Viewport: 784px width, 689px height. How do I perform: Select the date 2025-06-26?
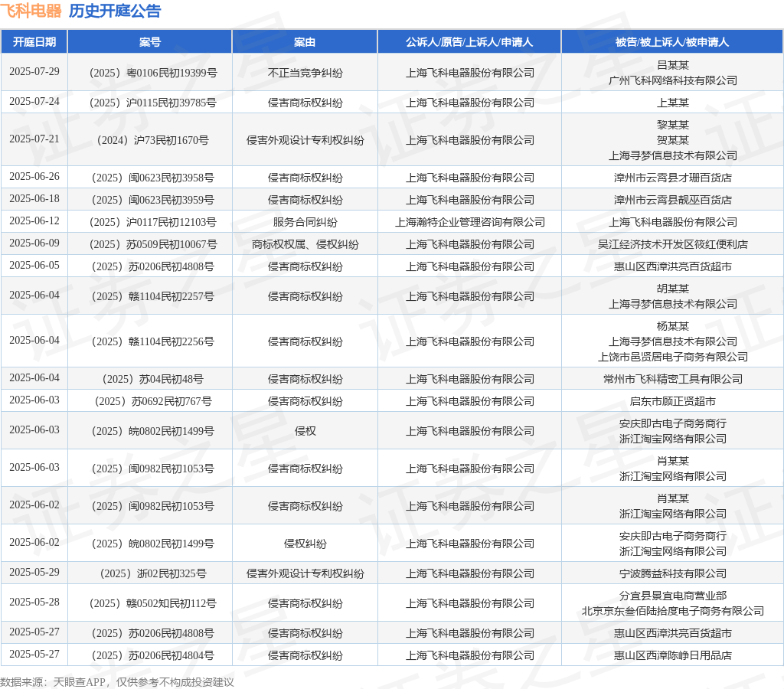tap(34, 177)
